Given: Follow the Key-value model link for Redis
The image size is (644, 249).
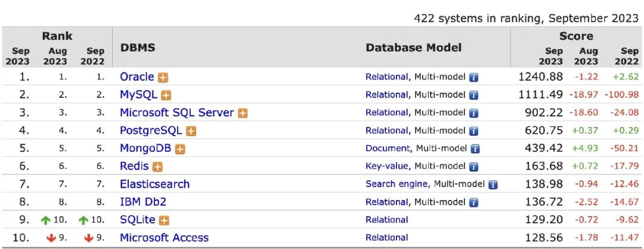Looking at the screenshot, I should pyautogui.click(x=386, y=166).
